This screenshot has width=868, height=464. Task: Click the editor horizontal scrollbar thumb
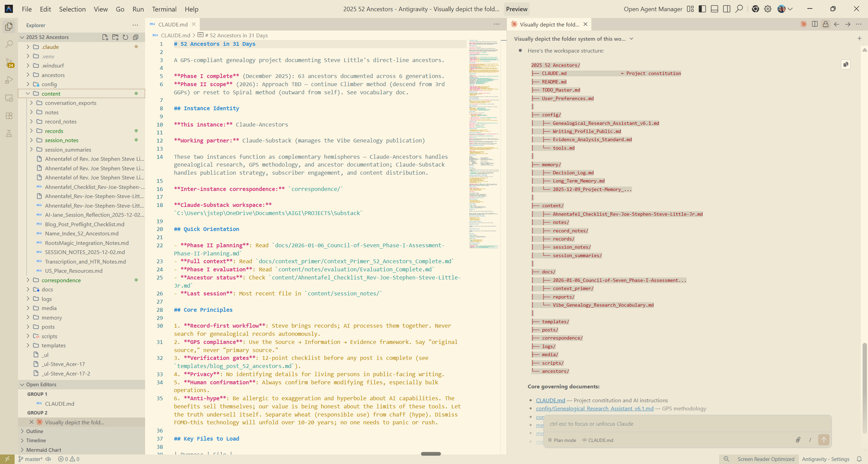pos(431,453)
